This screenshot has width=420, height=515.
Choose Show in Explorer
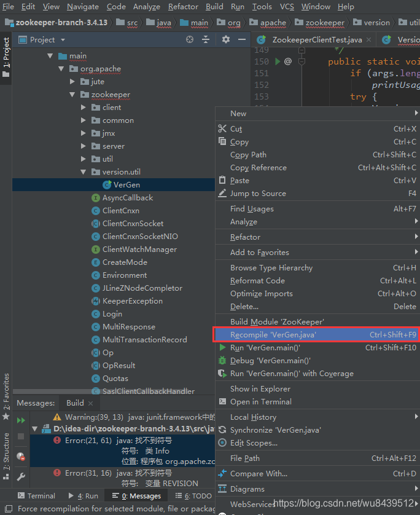317,389
